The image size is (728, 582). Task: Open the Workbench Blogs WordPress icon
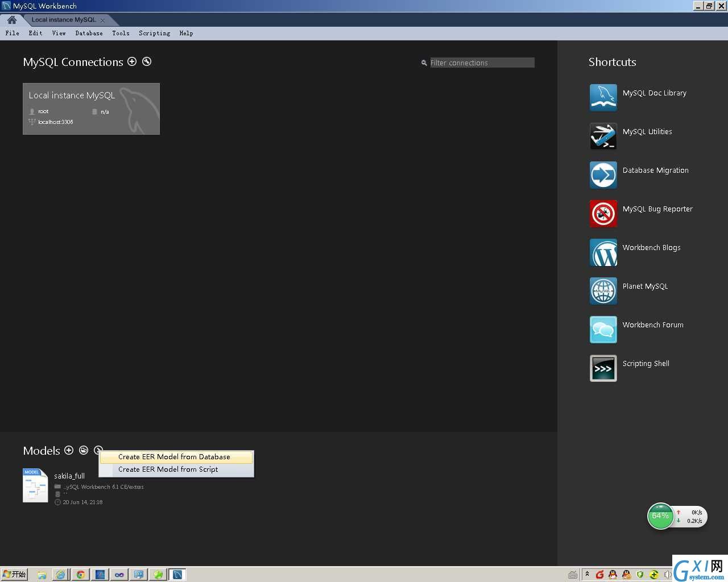click(603, 252)
